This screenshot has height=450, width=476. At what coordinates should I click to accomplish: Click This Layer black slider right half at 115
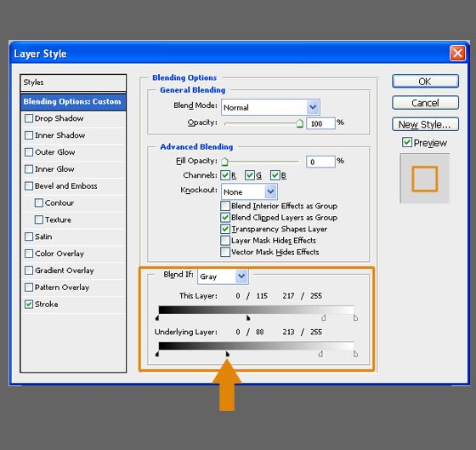click(x=248, y=318)
